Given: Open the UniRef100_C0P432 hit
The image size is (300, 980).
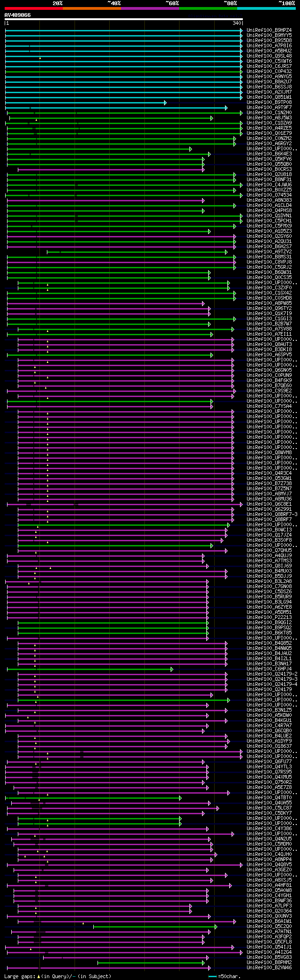Looking at the screenshot, I should (x=269, y=71).
